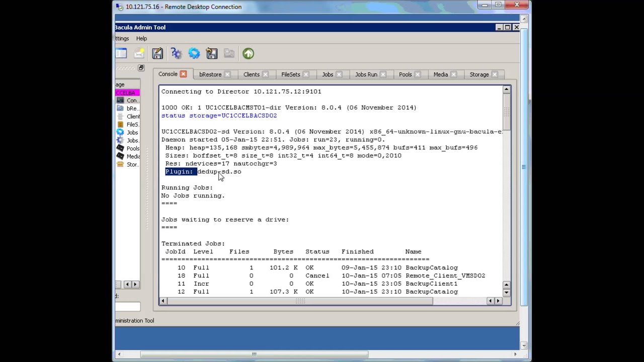Click the highlighted 'Plugin:' text
644x362 pixels.
pyautogui.click(x=179, y=171)
